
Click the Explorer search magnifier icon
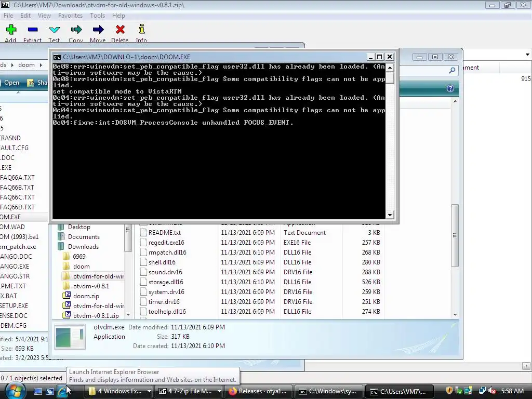click(452, 70)
